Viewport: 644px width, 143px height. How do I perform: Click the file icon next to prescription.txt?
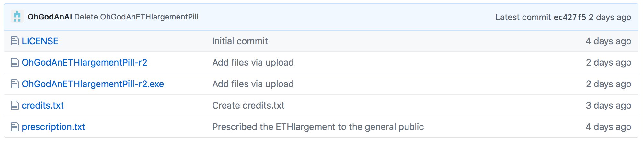click(x=15, y=127)
